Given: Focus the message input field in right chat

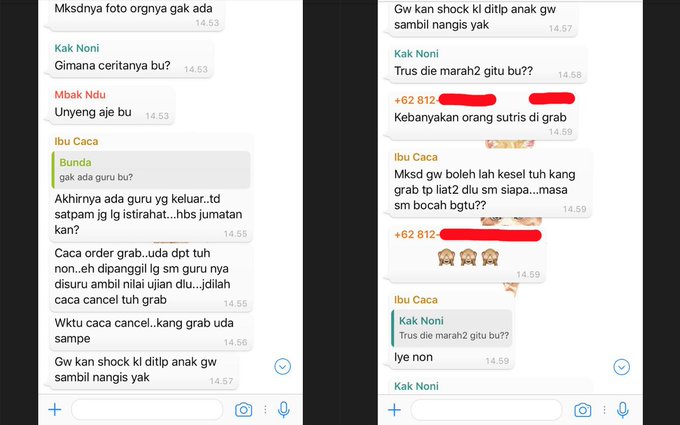Looking at the screenshot, I should (x=486, y=409).
